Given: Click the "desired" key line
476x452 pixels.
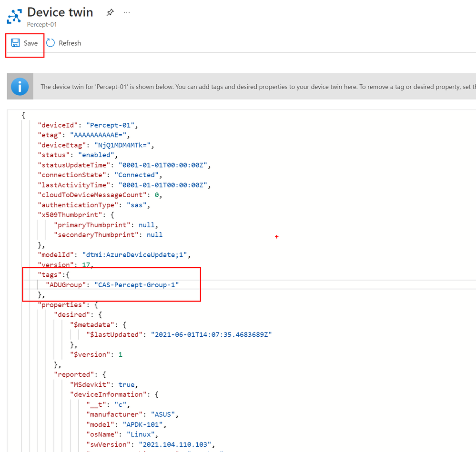Looking at the screenshot, I should [x=78, y=314].
